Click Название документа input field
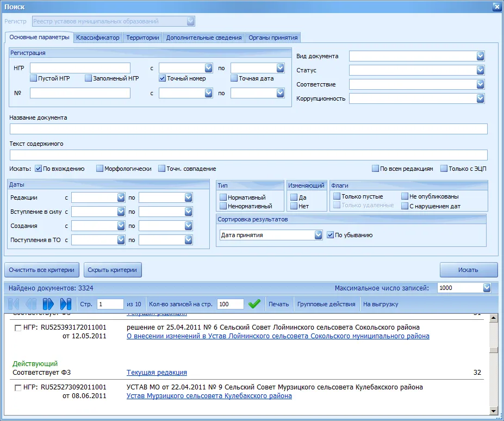 [x=248, y=129]
